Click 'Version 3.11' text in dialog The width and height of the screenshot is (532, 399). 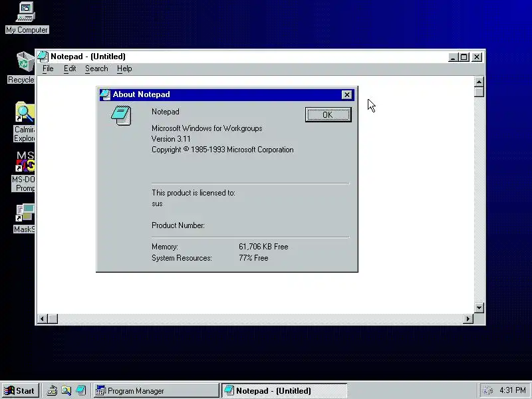pyautogui.click(x=171, y=139)
